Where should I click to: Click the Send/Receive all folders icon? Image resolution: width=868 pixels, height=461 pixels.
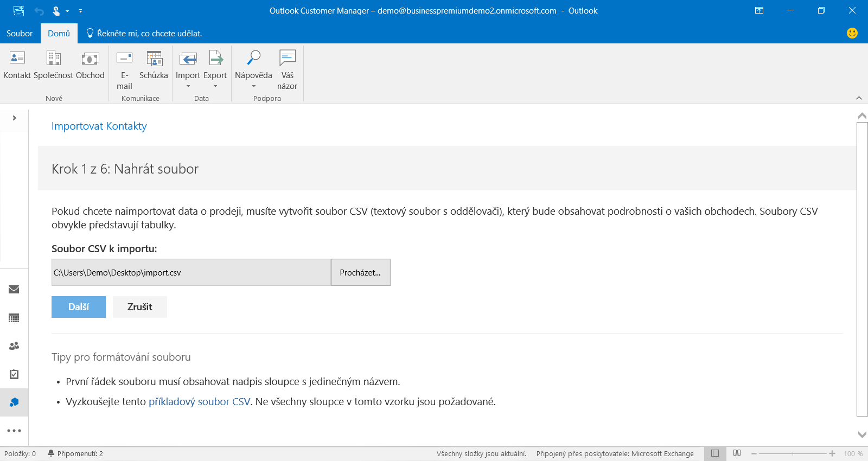[x=18, y=11]
